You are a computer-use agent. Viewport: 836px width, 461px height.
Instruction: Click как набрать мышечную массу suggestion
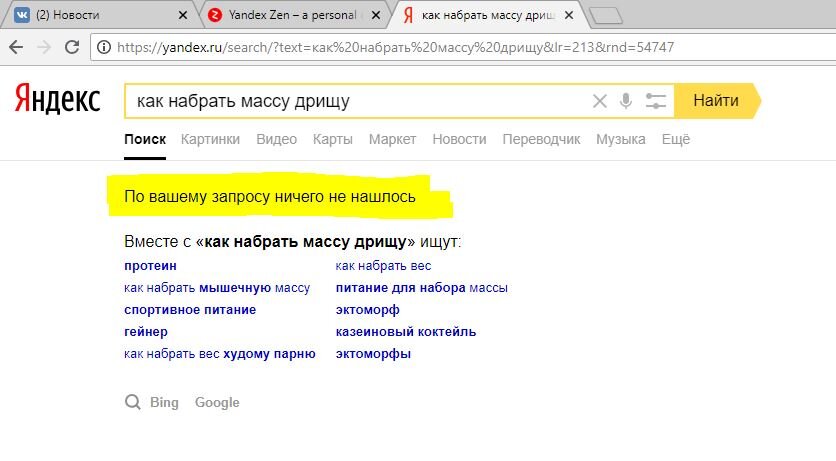tap(217, 288)
